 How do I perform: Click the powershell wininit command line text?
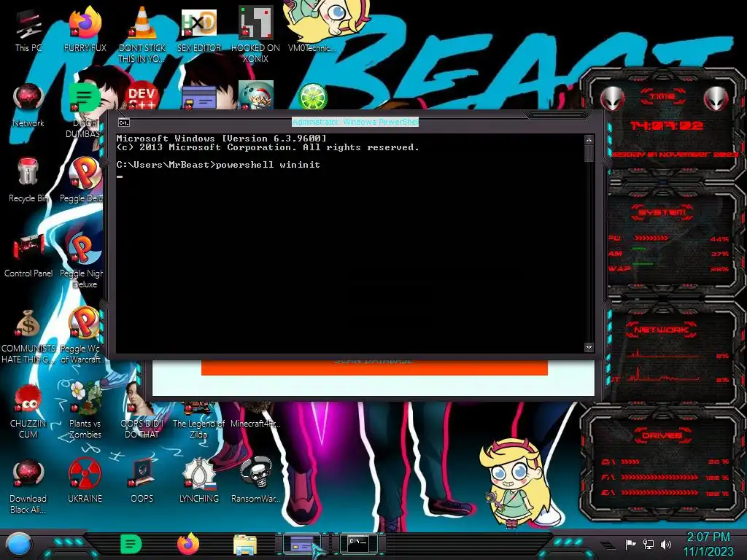268,165
